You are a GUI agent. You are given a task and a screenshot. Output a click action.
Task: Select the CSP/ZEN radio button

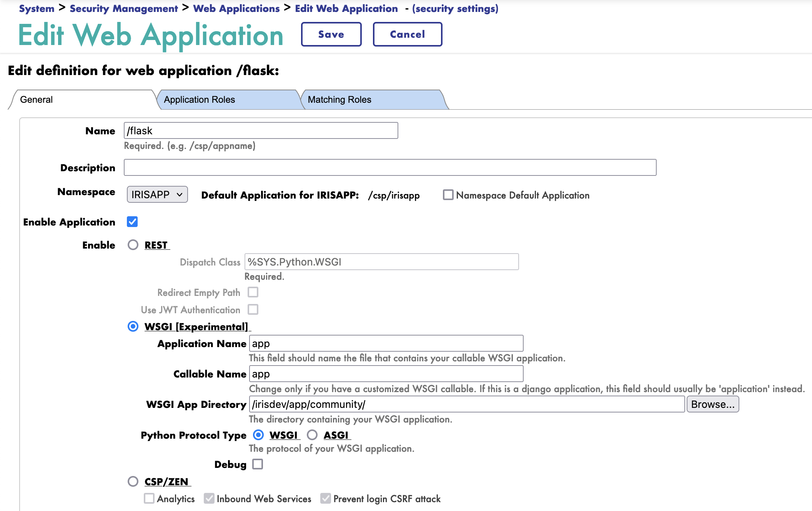coord(133,481)
